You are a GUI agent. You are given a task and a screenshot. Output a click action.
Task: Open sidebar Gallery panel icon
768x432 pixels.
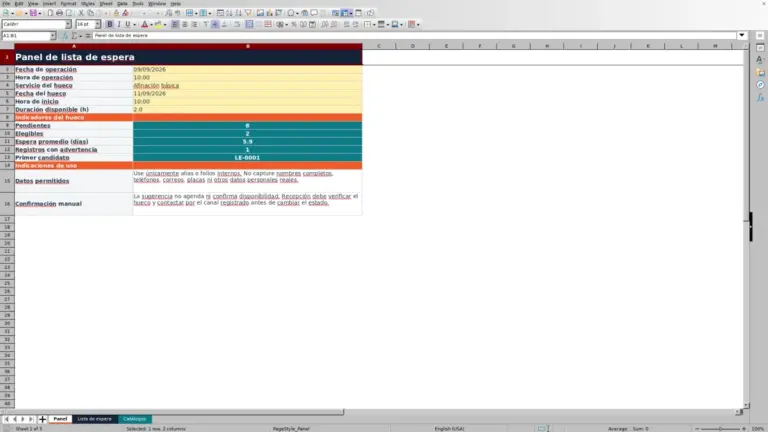(x=760, y=72)
